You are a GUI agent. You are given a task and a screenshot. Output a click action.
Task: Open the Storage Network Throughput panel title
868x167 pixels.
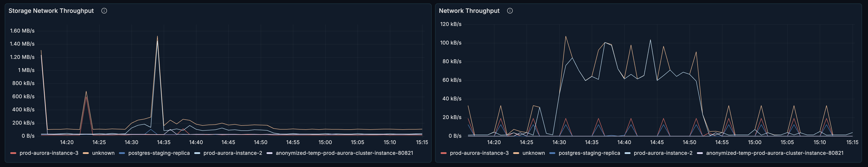click(x=51, y=11)
